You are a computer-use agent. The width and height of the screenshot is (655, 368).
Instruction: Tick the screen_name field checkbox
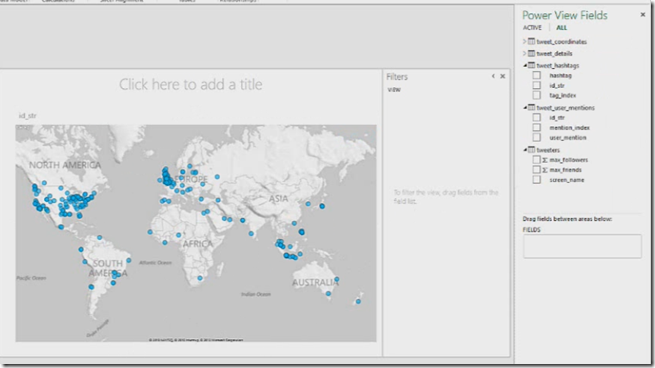(x=536, y=180)
